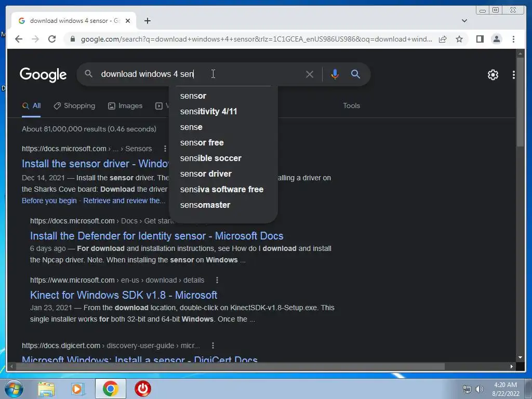The width and height of the screenshot is (532, 399).
Task: Start a voice search with the microphone
Action: click(x=335, y=74)
